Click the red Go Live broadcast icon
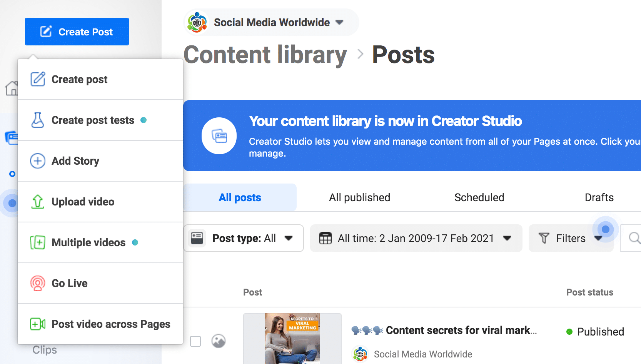The width and height of the screenshot is (641, 364). click(x=38, y=283)
